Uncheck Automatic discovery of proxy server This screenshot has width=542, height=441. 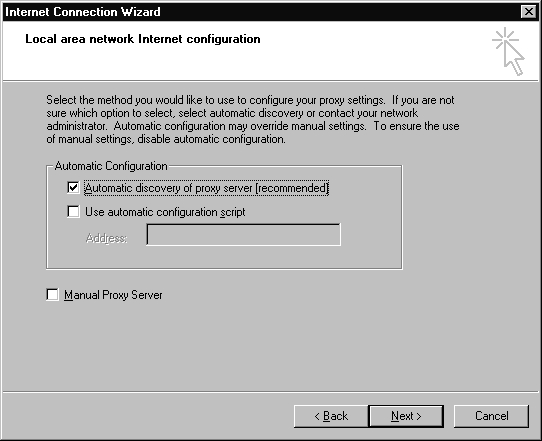(x=73, y=188)
